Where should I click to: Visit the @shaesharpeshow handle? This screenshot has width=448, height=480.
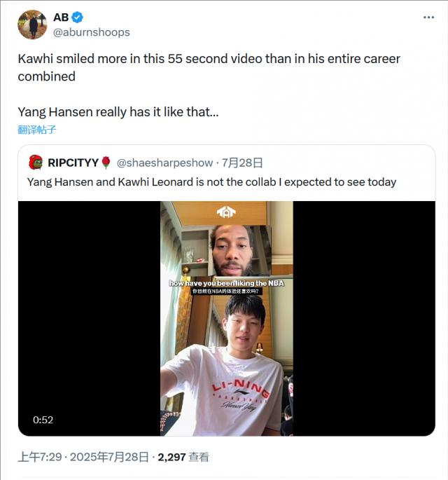click(x=164, y=163)
